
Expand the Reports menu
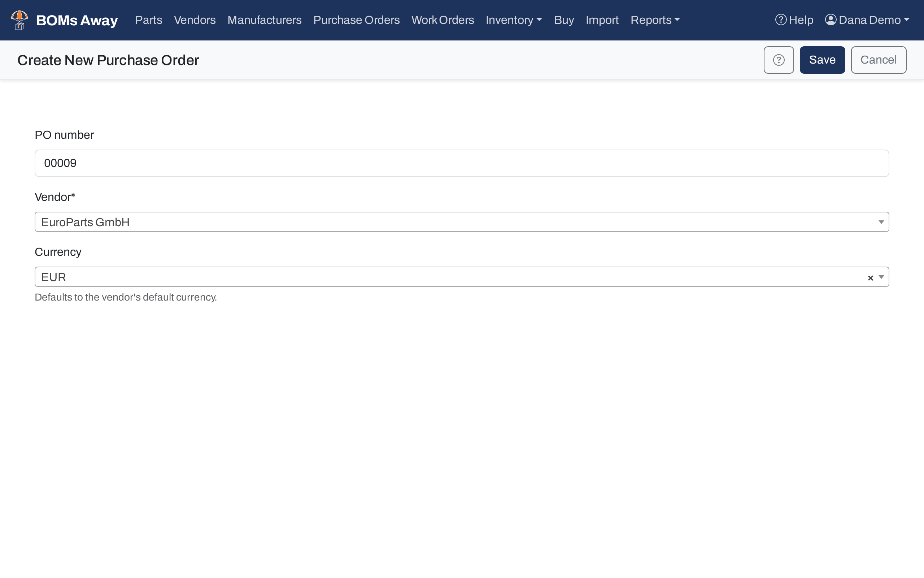[655, 20]
